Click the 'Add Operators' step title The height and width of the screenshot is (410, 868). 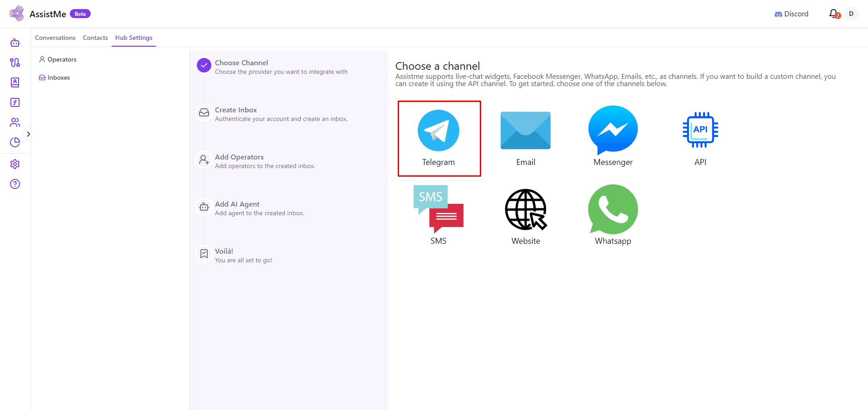(x=239, y=157)
